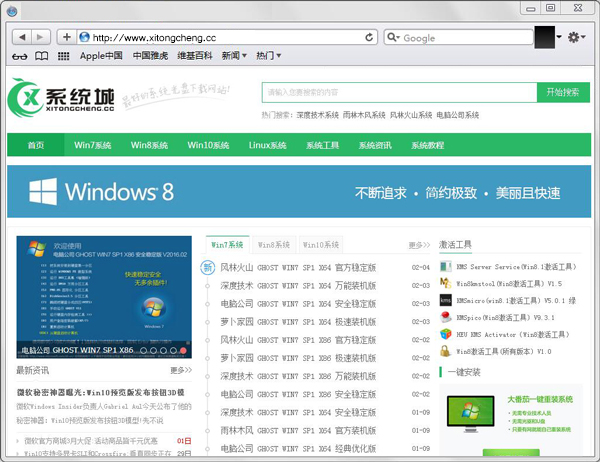Open the 系统资讯 navigation item

pyautogui.click(x=375, y=145)
